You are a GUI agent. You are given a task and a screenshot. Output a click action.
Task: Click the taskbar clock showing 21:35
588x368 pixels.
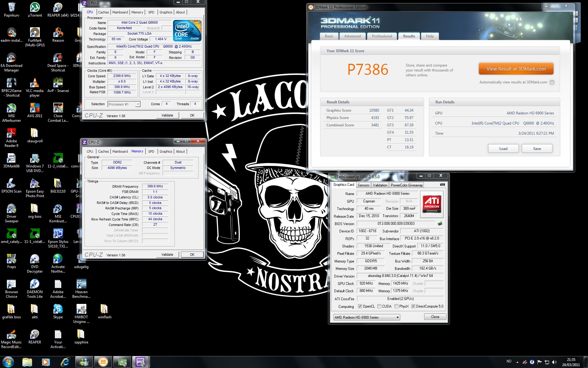[x=571, y=362]
